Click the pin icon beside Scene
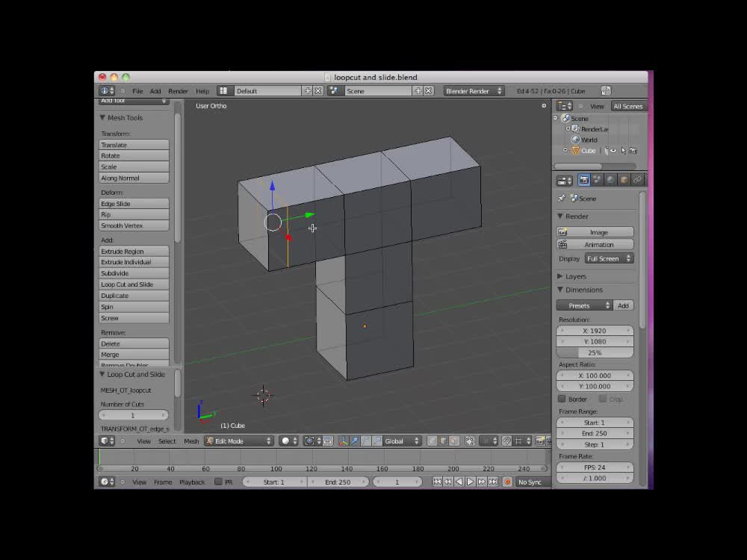The width and height of the screenshot is (747, 560). coord(562,199)
